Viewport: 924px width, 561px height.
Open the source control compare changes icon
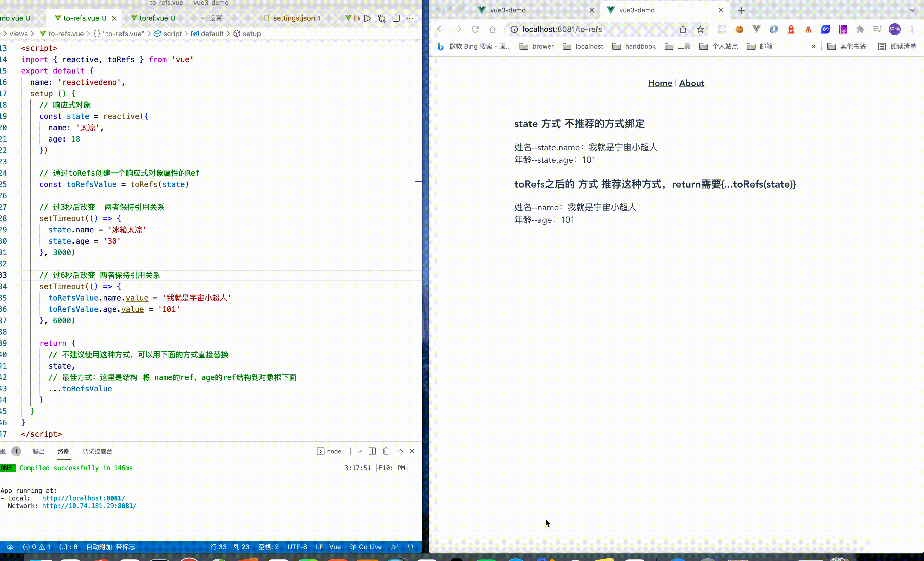(382, 18)
